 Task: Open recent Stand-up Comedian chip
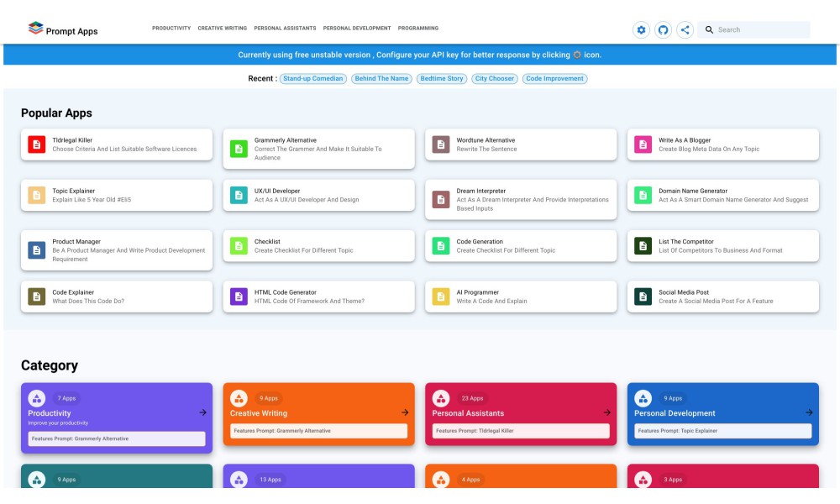pyautogui.click(x=312, y=79)
